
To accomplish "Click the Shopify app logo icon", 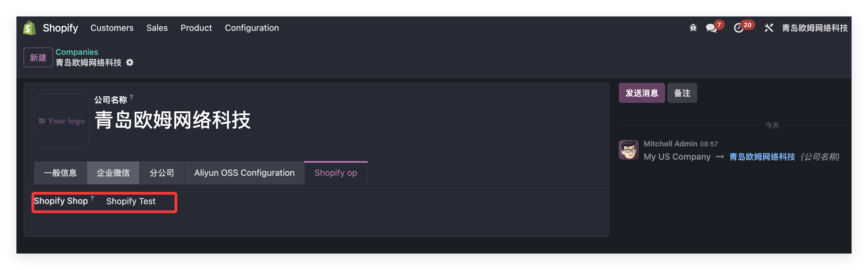I will (29, 28).
